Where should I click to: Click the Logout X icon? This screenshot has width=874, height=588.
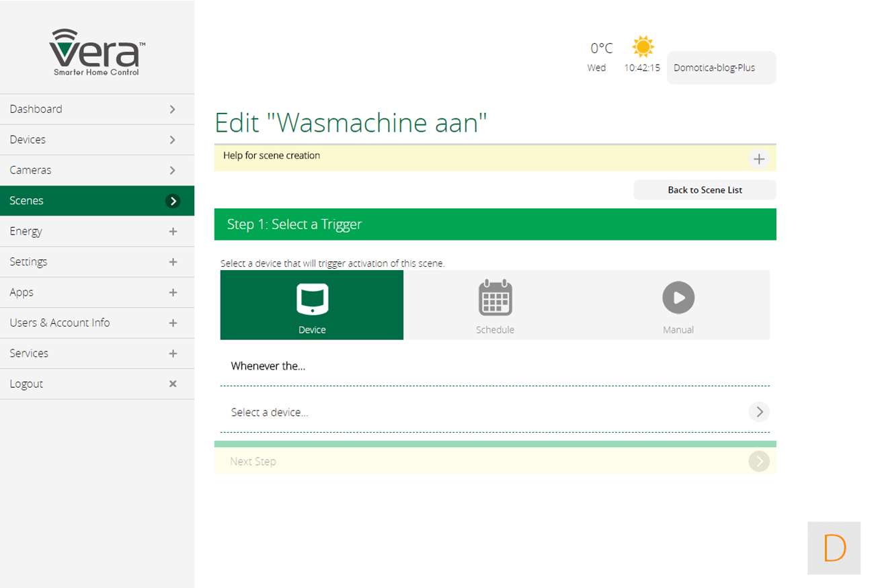coord(173,384)
